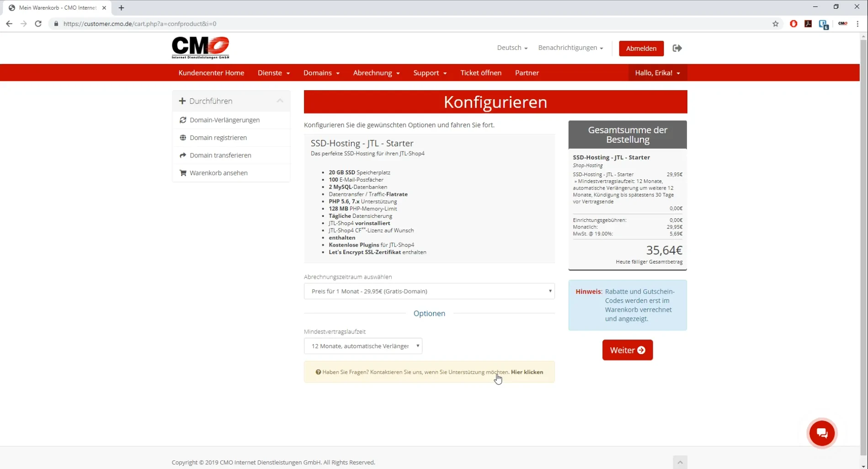868x469 pixels.
Task: Bookmark page with the star icon
Action: [x=775, y=24]
